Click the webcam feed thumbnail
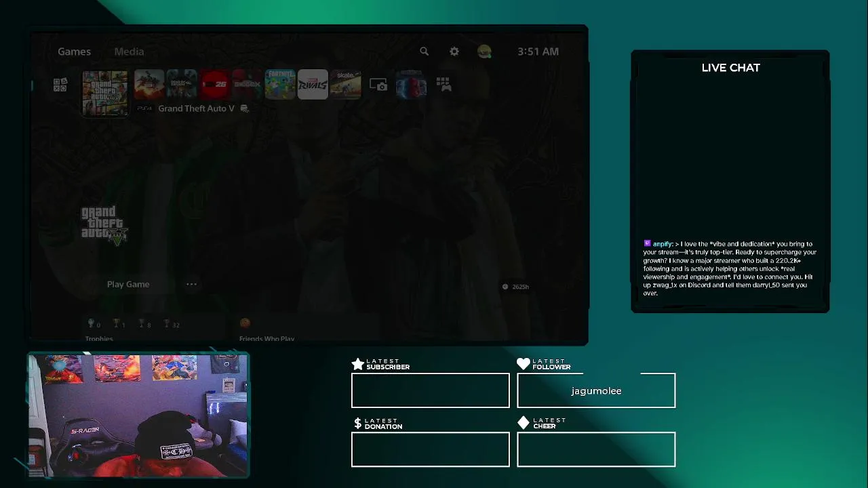This screenshot has width=868, height=488. [138, 415]
